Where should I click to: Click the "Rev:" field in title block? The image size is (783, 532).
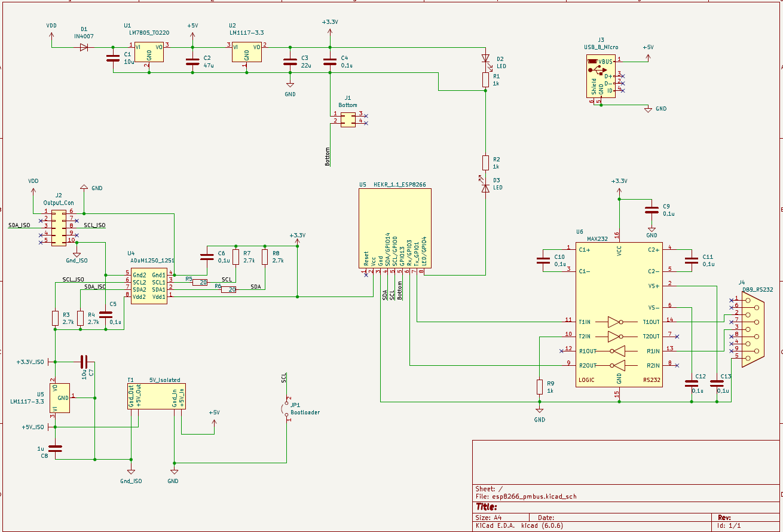point(724,518)
